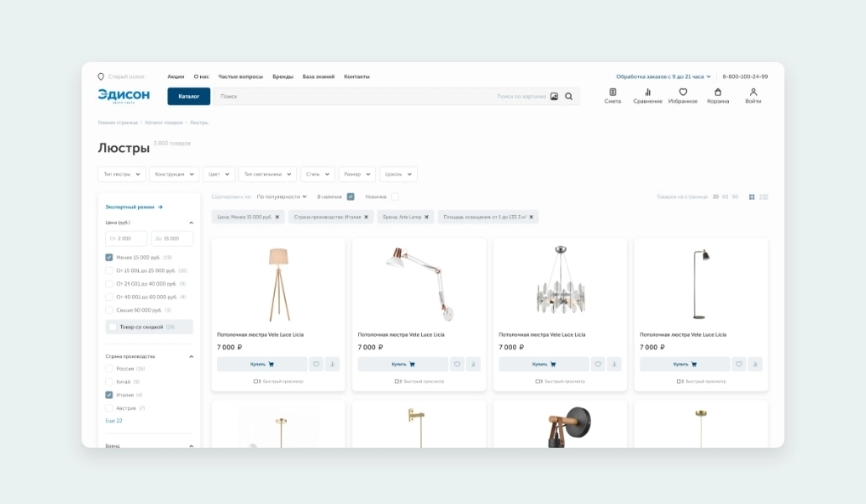Image resolution: width=866 pixels, height=504 pixels.
Task: Open the Бренды menu item
Action: click(x=283, y=76)
